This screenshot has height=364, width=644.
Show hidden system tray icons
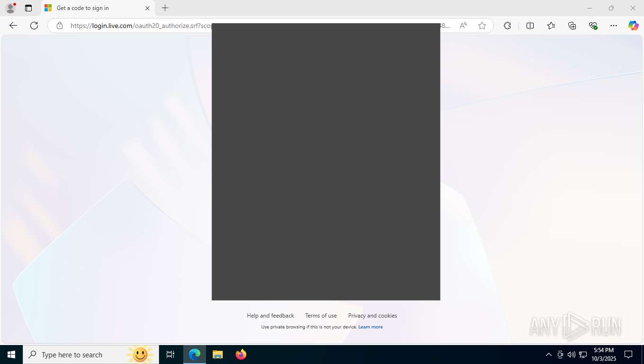[x=549, y=355]
